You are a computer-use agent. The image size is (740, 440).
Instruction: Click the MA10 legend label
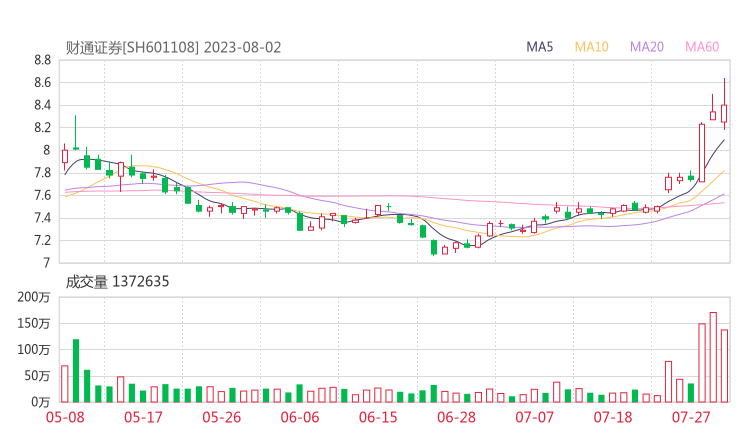591,47
